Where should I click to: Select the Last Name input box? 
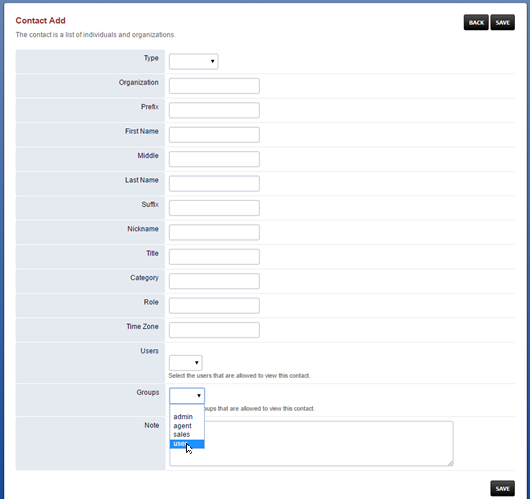click(x=214, y=183)
